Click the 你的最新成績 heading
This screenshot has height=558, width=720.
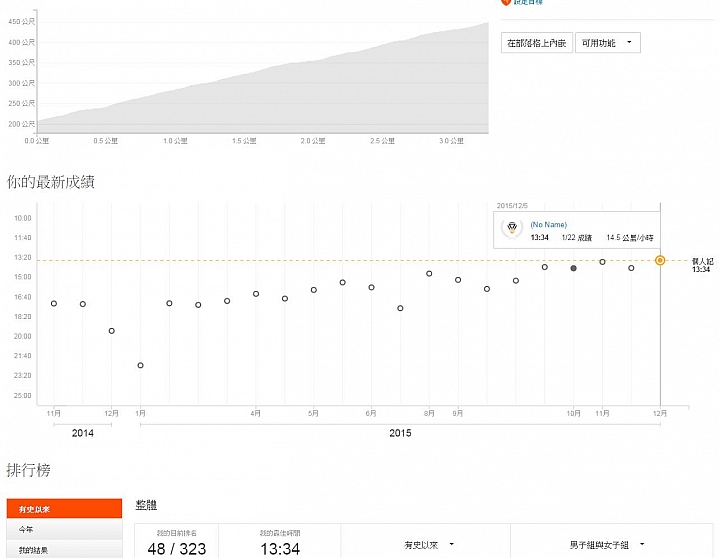tap(51, 182)
